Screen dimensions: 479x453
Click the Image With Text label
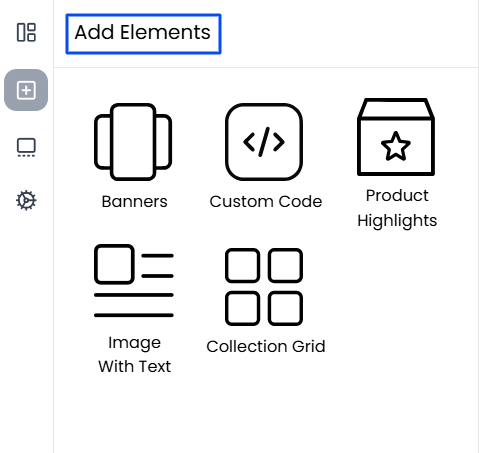point(134,354)
